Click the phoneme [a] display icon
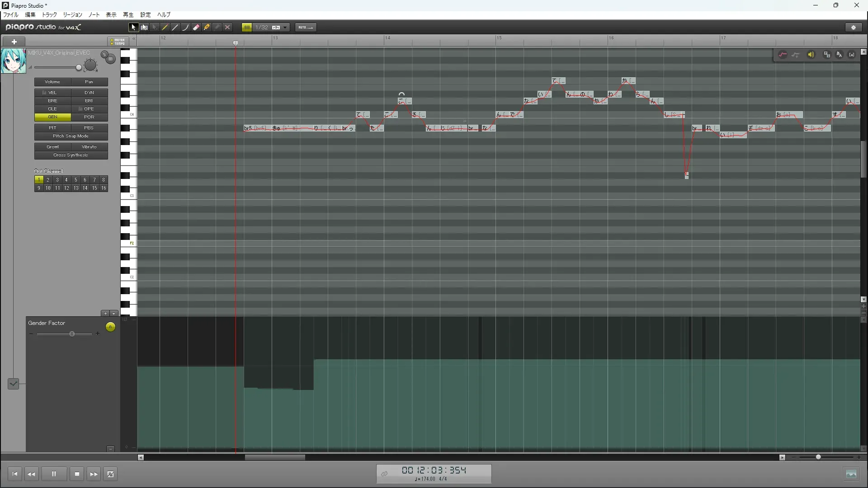The image size is (868, 488). (852, 55)
